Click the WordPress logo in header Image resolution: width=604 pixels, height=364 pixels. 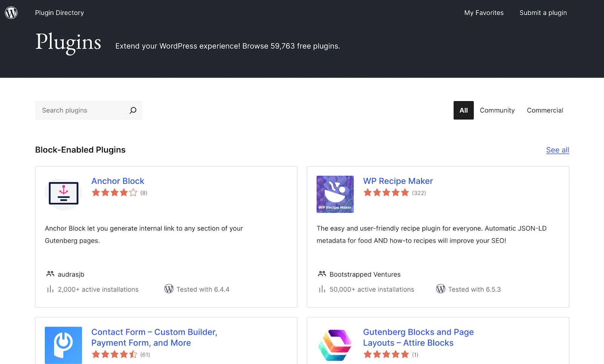point(11,13)
